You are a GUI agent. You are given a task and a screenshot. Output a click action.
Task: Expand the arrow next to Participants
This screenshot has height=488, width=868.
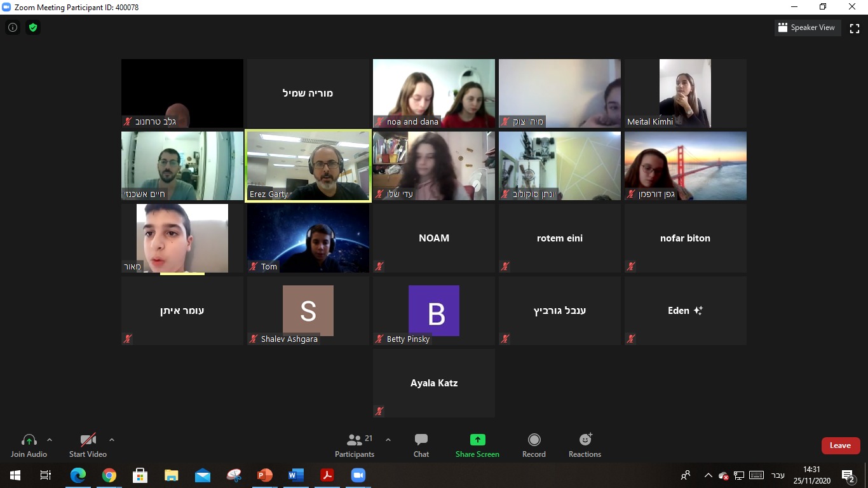[388, 440]
